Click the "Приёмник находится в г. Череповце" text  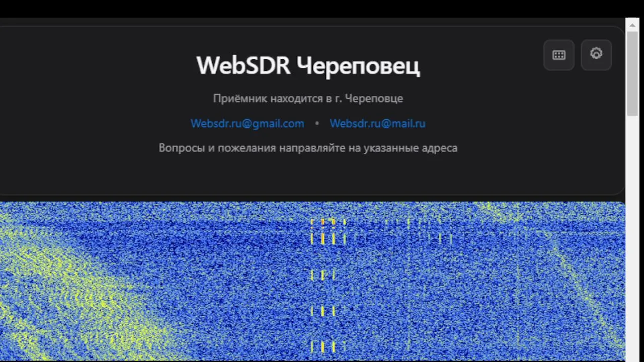308,99
